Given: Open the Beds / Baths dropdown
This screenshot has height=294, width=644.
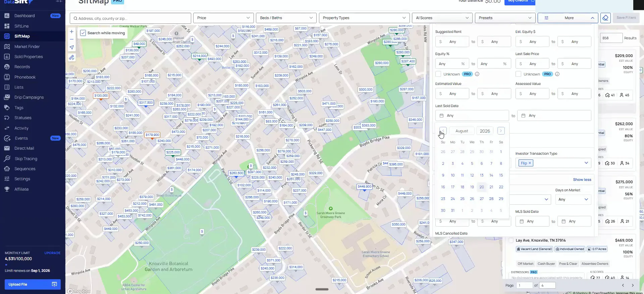Looking at the screenshot, I should pos(286,18).
